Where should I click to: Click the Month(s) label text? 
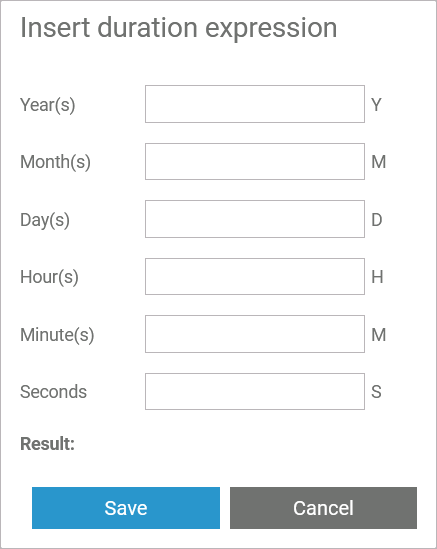click(x=55, y=162)
